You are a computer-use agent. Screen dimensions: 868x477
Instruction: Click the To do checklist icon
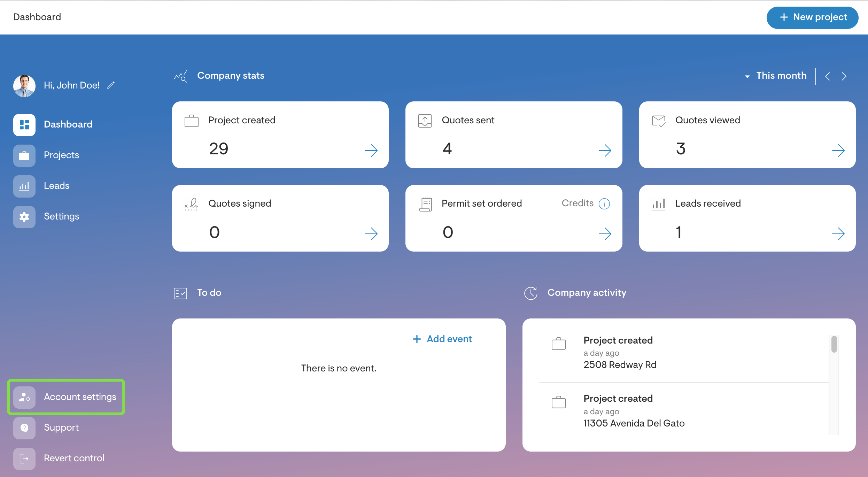[x=180, y=293]
